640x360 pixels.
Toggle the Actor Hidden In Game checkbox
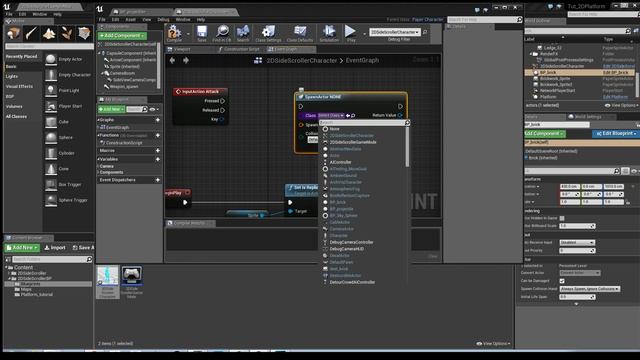coord(562,218)
